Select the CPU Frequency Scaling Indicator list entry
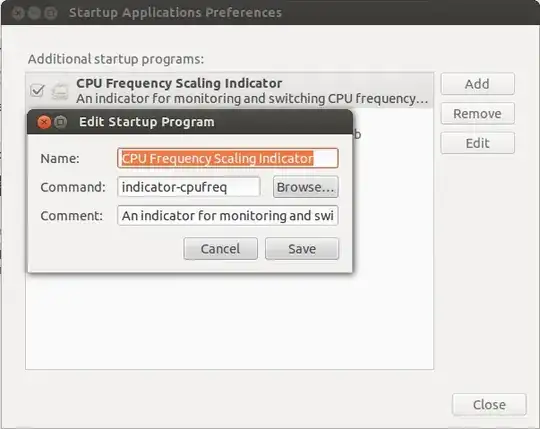The width and height of the screenshot is (540, 429). [229, 91]
